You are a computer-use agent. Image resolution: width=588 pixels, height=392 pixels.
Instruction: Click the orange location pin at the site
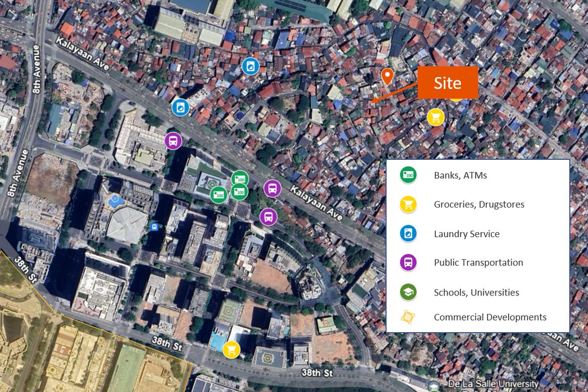click(x=387, y=76)
